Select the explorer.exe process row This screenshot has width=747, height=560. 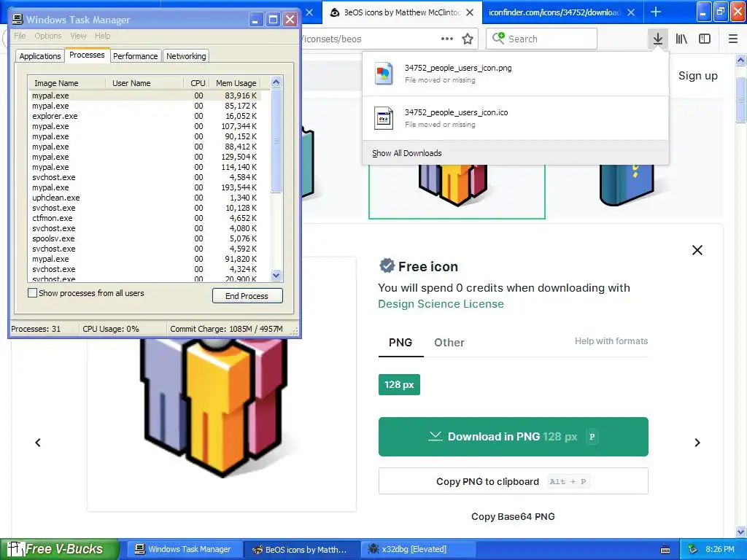click(x=145, y=116)
